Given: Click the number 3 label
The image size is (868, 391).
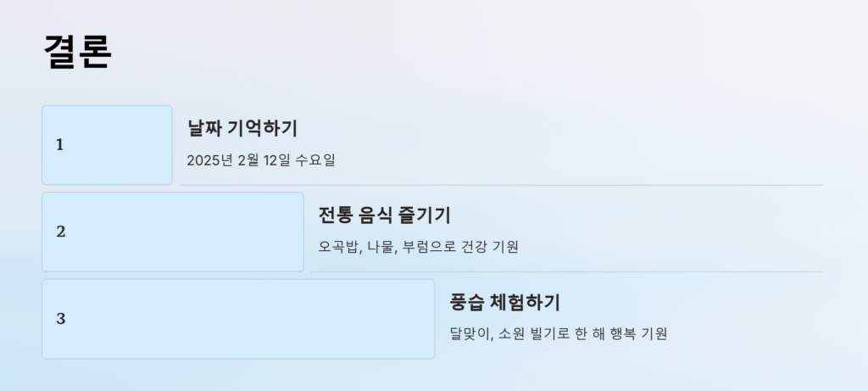Looking at the screenshot, I should [x=61, y=318].
